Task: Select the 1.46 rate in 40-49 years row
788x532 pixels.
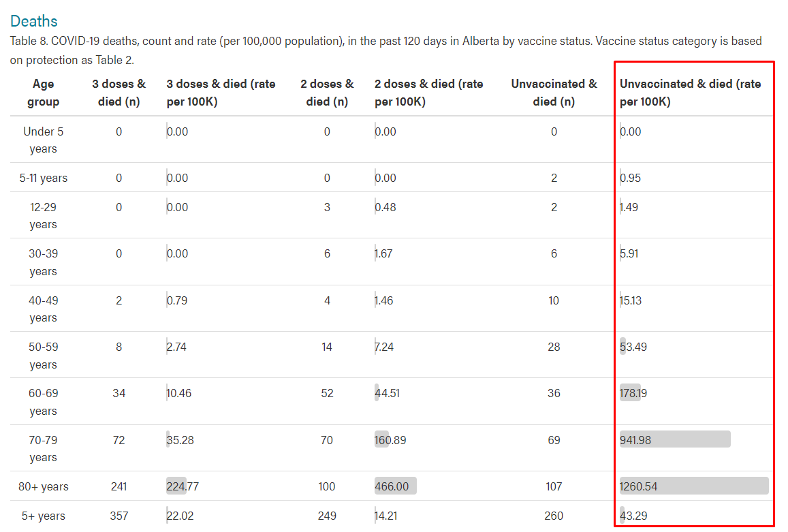Action: point(384,300)
